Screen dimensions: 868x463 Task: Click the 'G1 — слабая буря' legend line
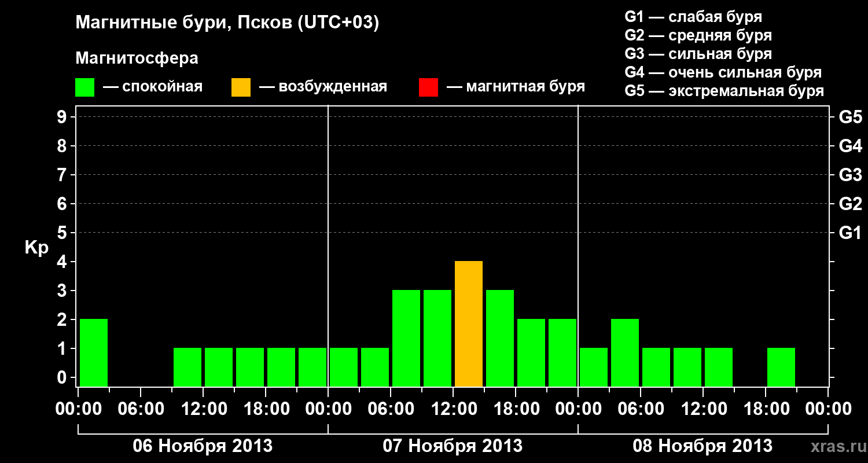pos(693,16)
